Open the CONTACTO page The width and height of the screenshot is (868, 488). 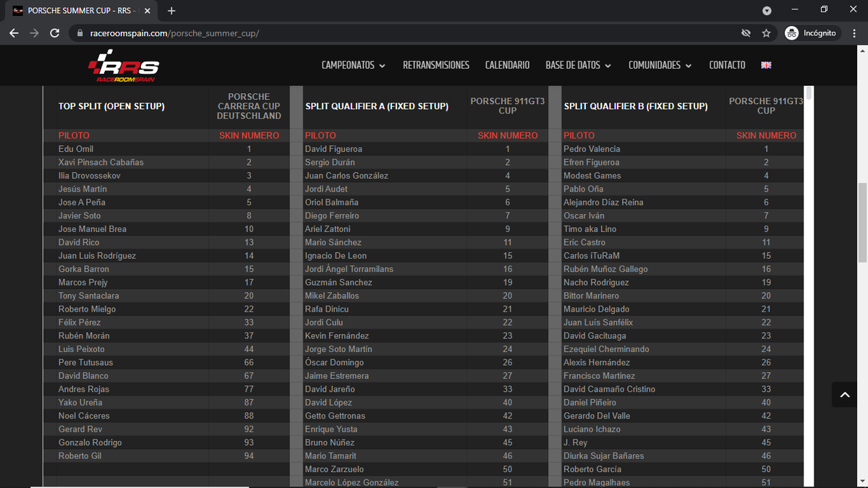point(727,65)
